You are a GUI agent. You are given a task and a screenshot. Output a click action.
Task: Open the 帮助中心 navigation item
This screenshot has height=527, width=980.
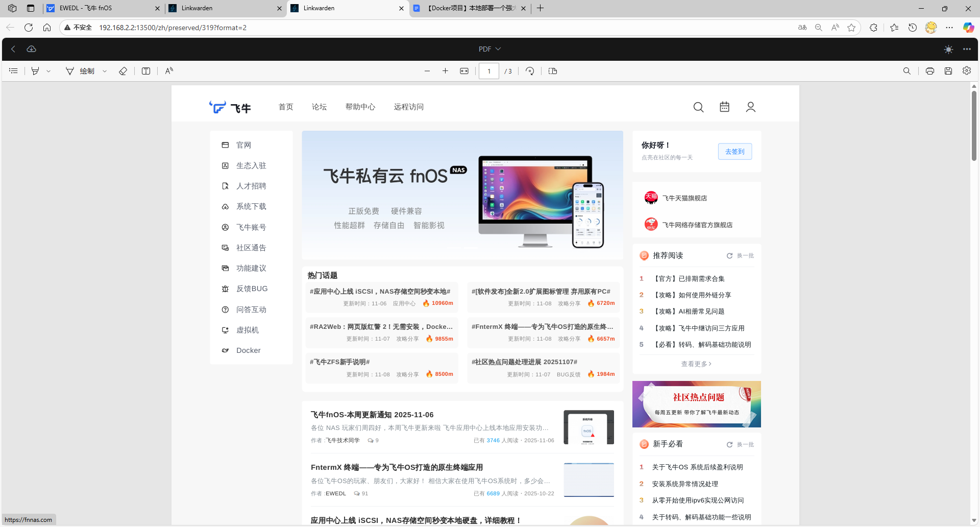[x=360, y=107]
